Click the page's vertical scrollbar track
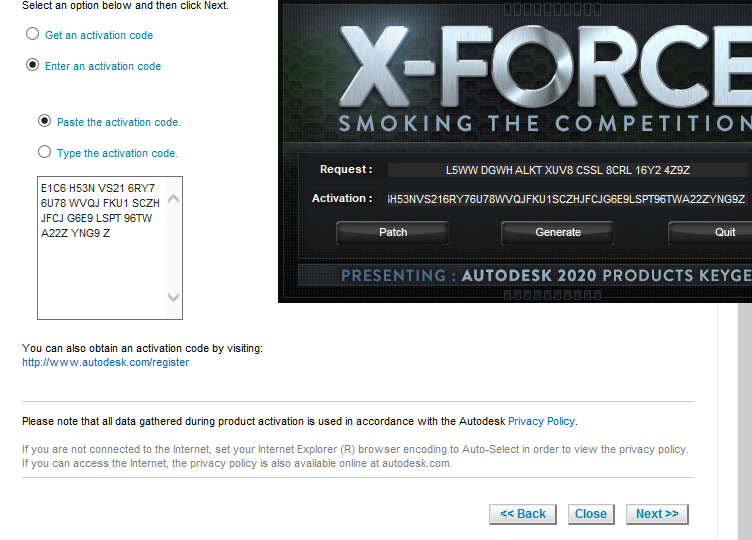 [745, 422]
